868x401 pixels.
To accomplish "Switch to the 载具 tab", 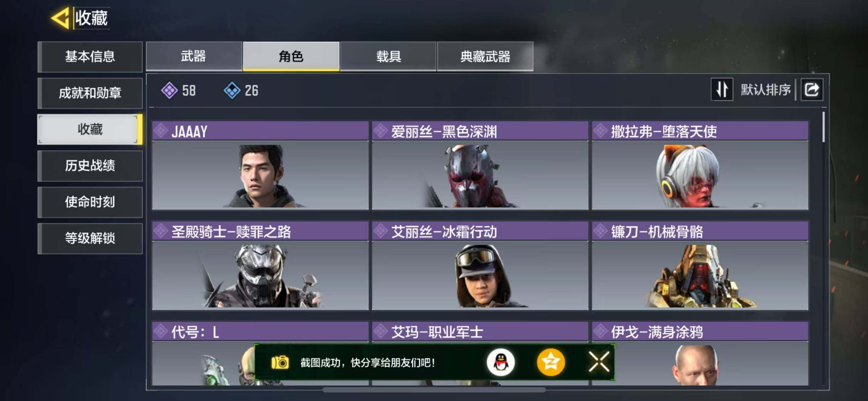I will [x=388, y=56].
